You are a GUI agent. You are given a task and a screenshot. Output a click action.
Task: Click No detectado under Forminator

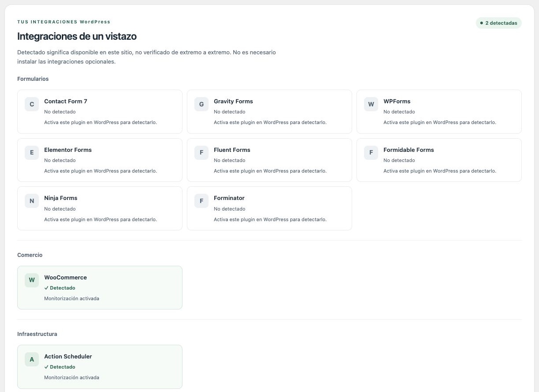[229, 209]
